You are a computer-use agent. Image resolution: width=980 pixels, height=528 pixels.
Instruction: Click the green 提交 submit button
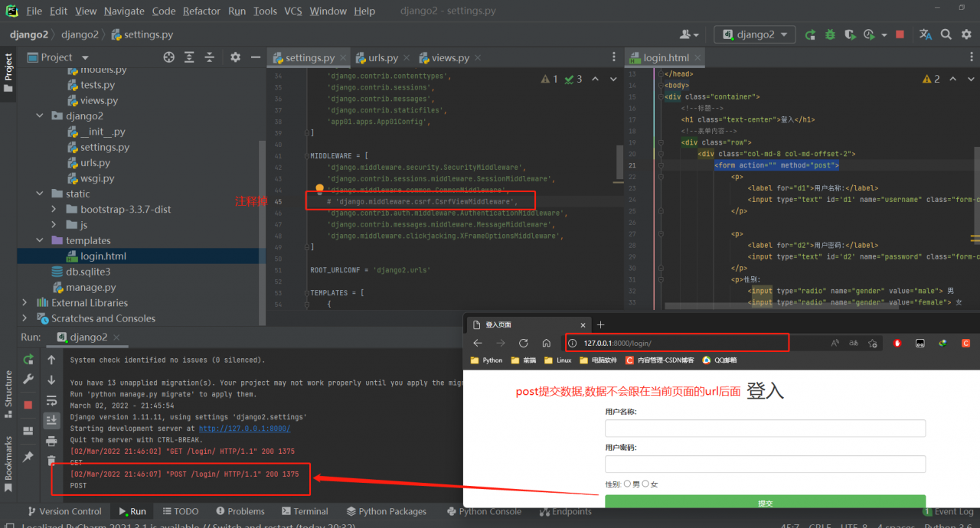click(765, 502)
